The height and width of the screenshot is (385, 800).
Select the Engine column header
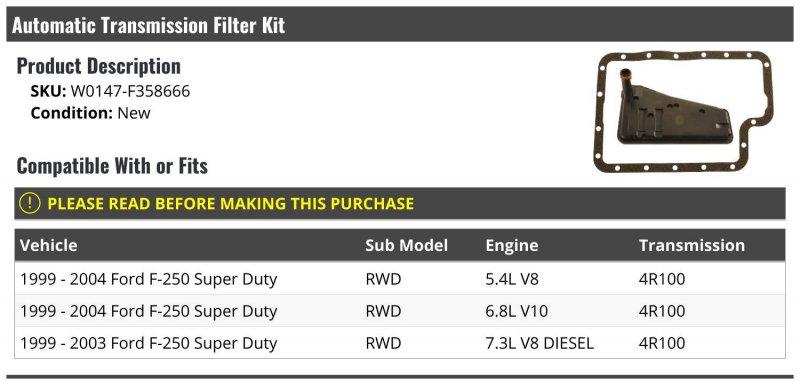pos(511,245)
